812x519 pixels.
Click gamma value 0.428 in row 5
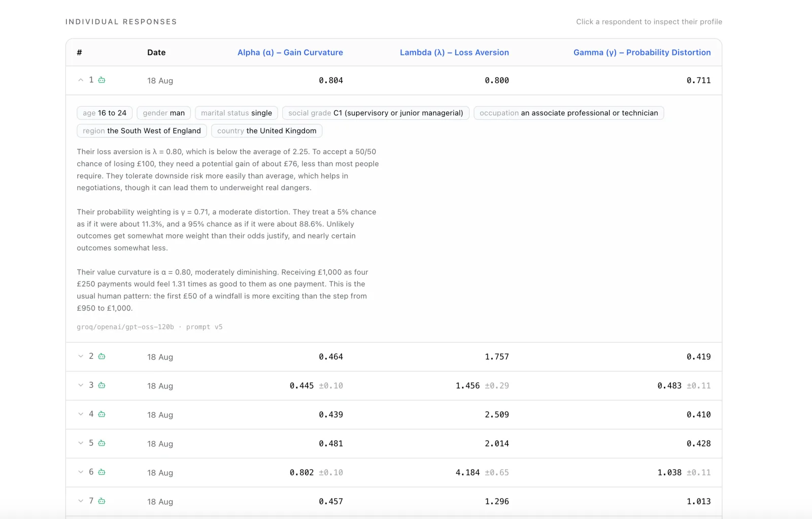tap(699, 443)
